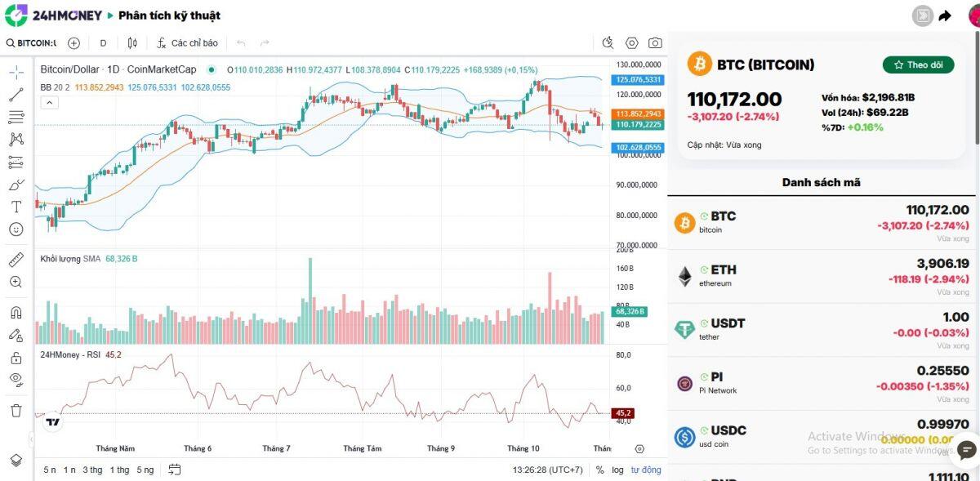
Task: Undo the last chart action
Action: pyautogui.click(x=241, y=42)
